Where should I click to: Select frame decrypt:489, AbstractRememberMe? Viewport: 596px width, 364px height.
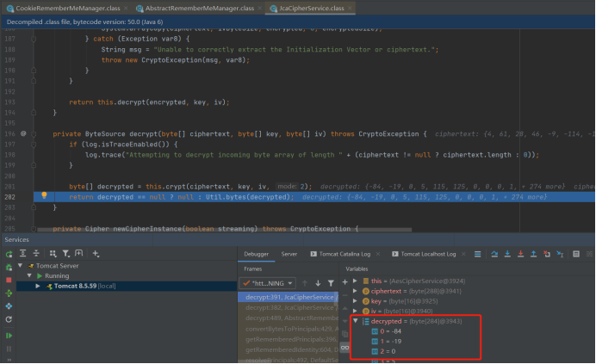289,318
